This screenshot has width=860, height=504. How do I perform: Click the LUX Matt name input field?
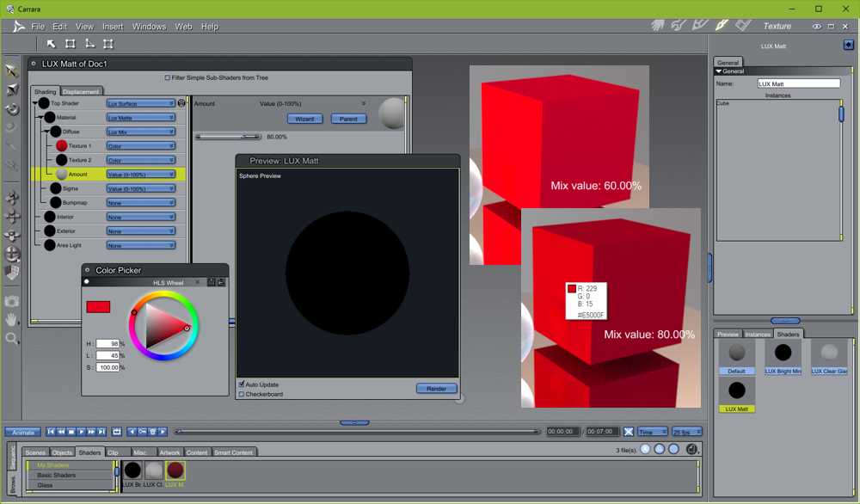pos(799,83)
